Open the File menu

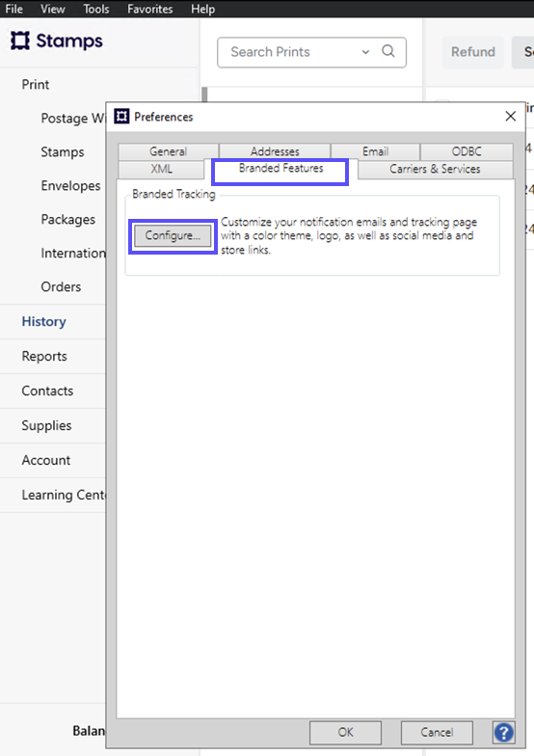[x=13, y=9]
